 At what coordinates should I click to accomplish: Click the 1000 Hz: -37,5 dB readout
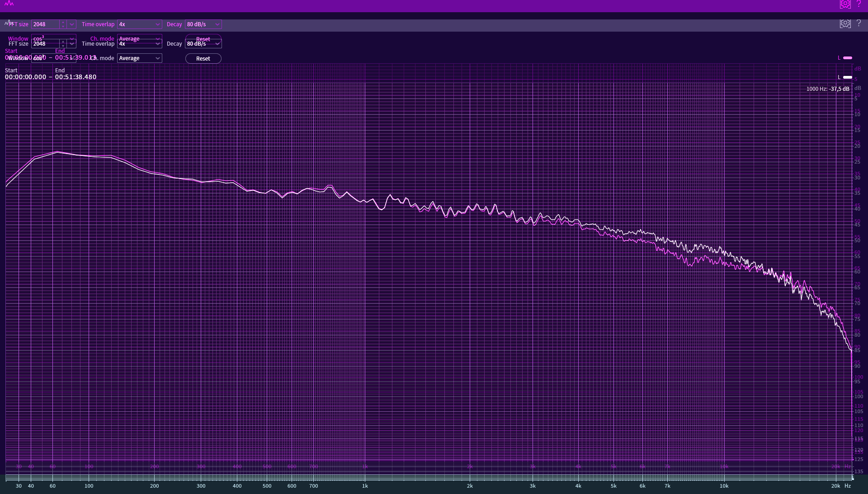[x=828, y=89]
